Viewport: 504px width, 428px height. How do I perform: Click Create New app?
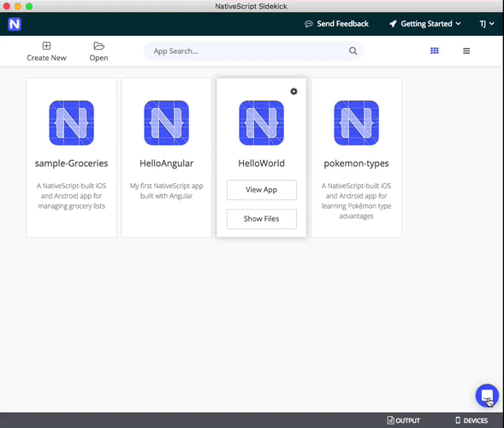46,51
